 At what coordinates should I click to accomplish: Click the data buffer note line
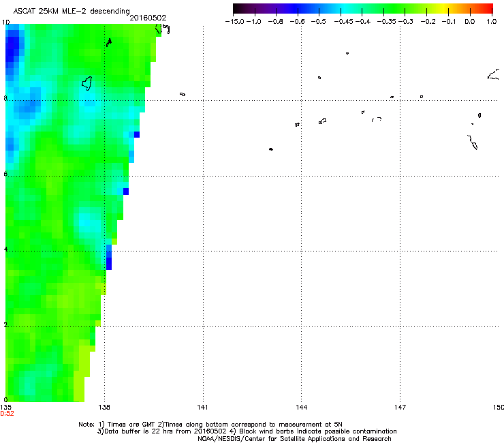click(247, 431)
